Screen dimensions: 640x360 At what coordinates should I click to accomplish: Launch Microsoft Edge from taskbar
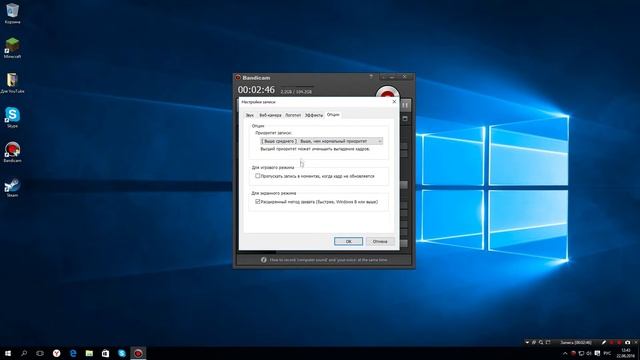coord(73,353)
